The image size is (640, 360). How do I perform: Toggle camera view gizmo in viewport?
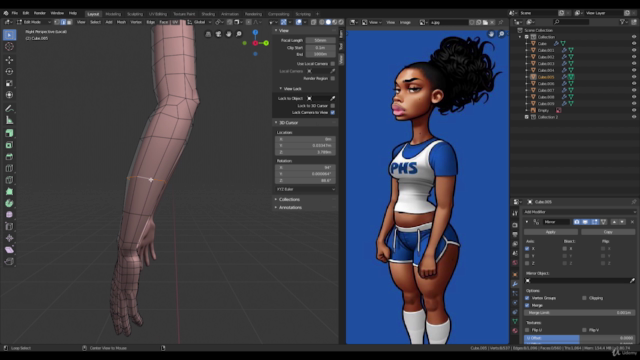tap(218, 34)
